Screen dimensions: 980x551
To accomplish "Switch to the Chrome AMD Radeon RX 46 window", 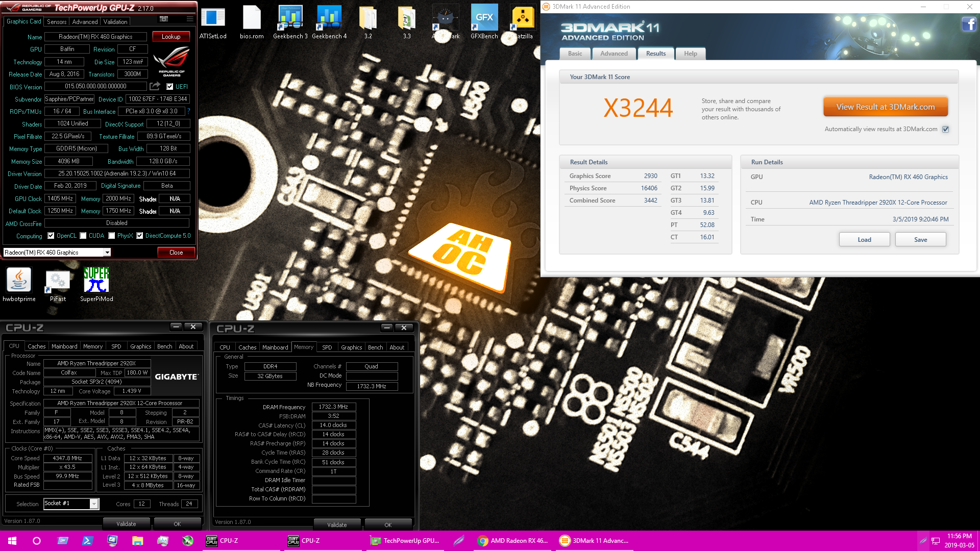I will pyautogui.click(x=512, y=541).
